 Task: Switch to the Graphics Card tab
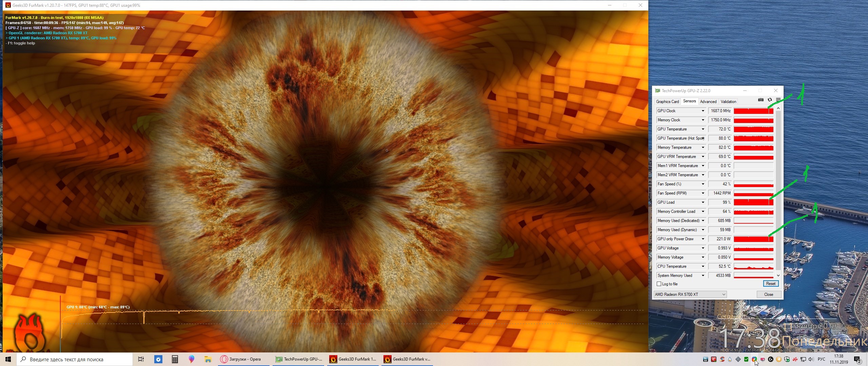point(667,102)
